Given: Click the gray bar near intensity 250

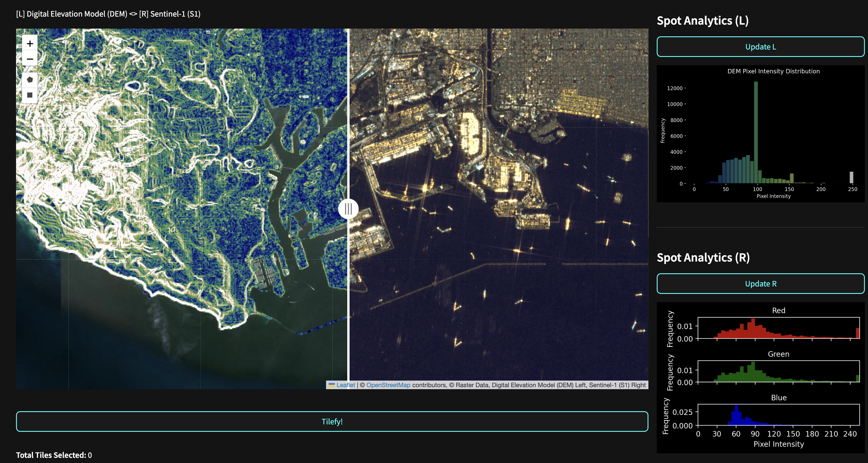Looking at the screenshot, I should [x=851, y=177].
